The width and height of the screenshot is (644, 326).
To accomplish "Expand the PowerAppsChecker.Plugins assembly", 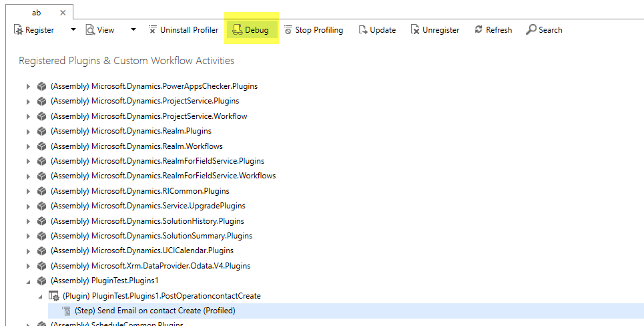I will (x=28, y=86).
